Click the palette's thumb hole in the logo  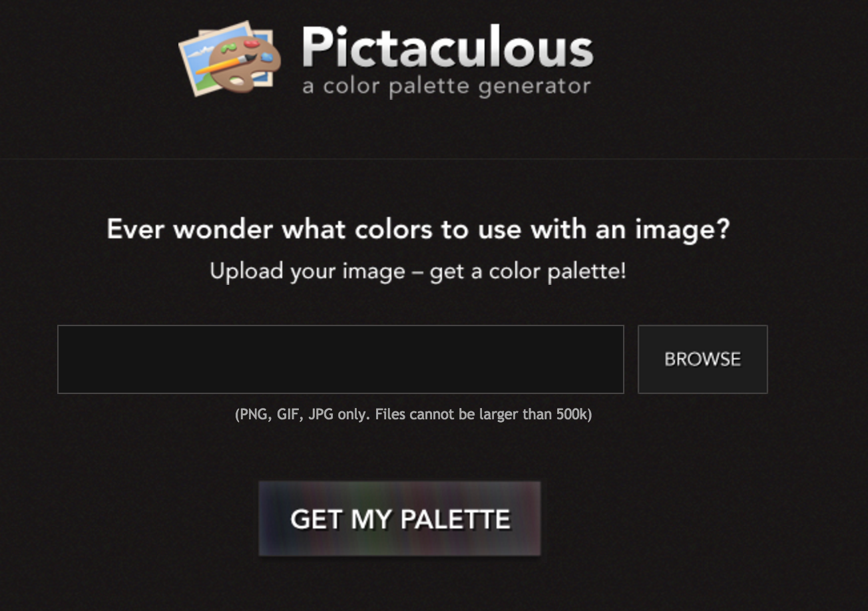[237, 81]
